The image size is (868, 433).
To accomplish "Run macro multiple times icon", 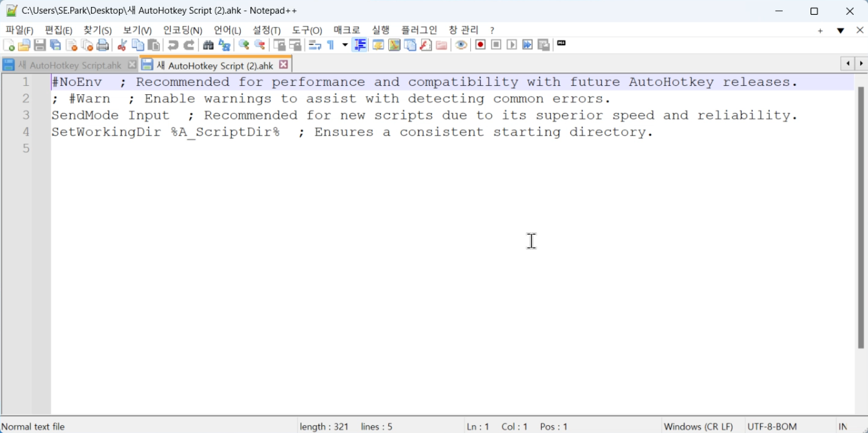I will coord(528,45).
